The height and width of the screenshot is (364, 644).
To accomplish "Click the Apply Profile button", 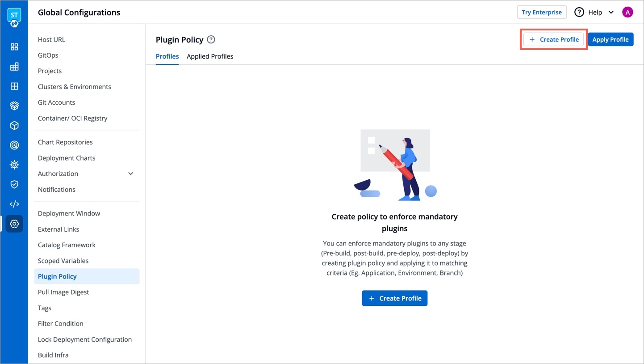I will pyautogui.click(x=610, y=39).
